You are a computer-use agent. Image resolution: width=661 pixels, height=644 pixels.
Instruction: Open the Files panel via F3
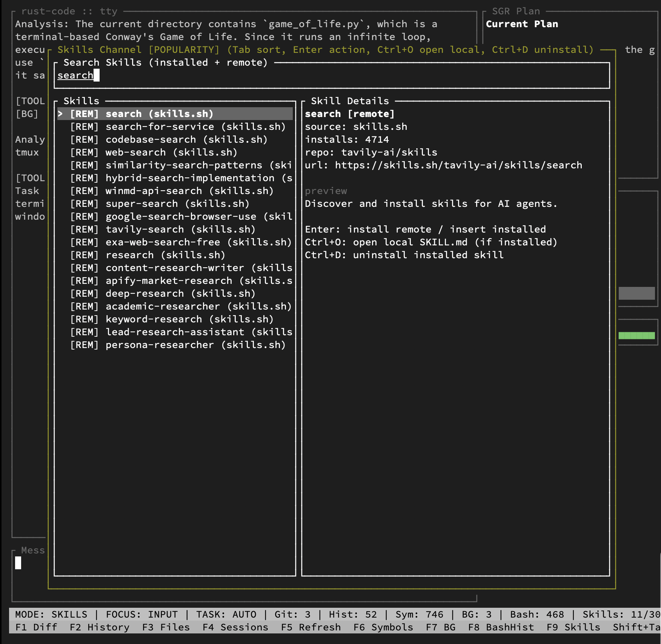pos(166,627)
